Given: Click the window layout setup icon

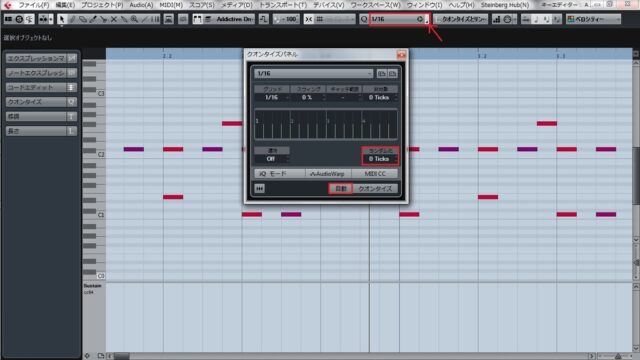Looking at the screenshot, I should pyautogui.click(x=8, y=19).
